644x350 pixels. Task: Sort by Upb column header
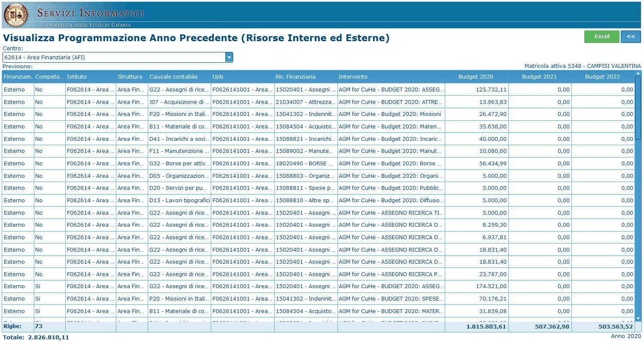[243, 77]
